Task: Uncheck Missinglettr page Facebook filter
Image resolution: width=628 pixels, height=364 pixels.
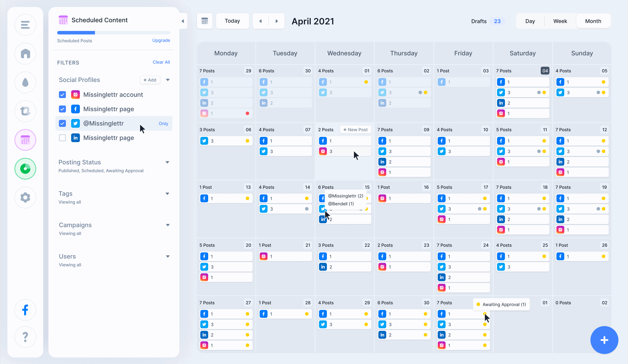Action: coord(63,109)
